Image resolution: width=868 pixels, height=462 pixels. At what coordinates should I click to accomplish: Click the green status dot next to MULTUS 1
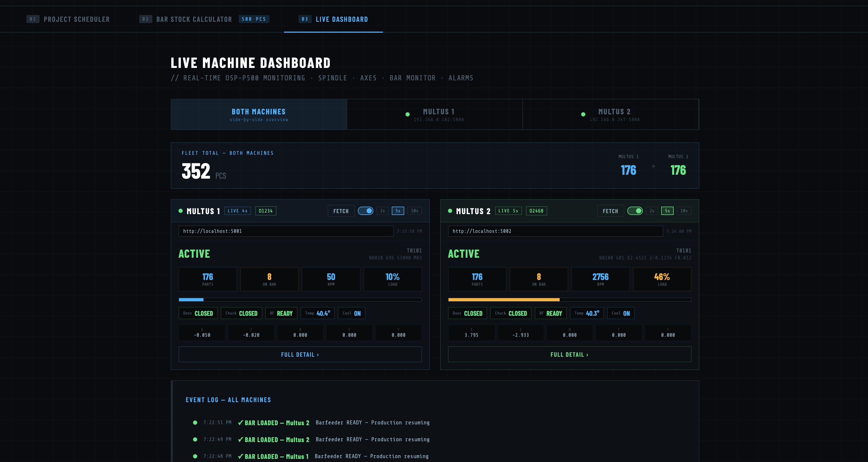(181, 211)
